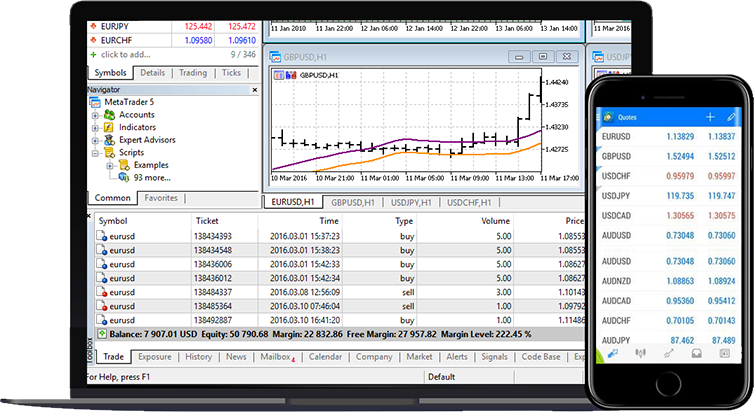754x412 pixels.
Task: Expand the Expert Advisors node
Action: coord(95,140)
